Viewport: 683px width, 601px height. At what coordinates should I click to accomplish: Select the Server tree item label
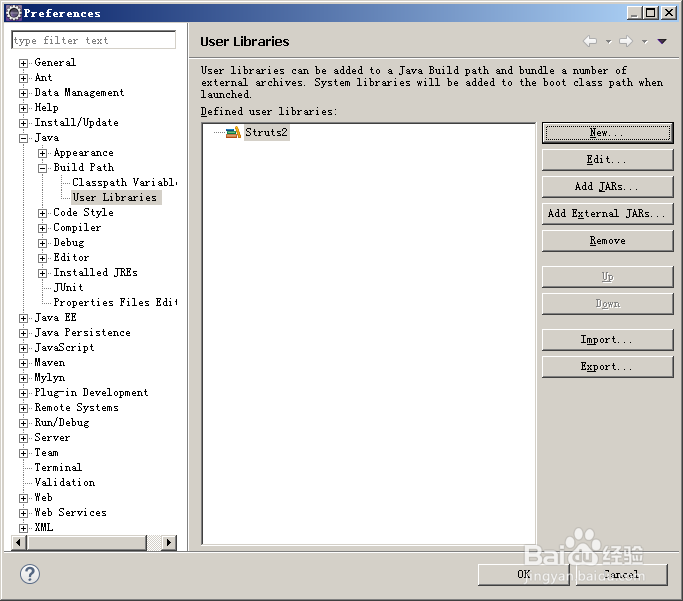point(52,438)
